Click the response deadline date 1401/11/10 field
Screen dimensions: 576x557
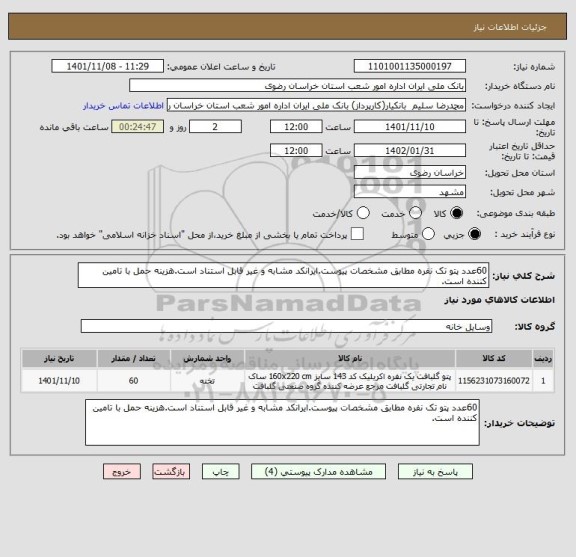click(410, 127)
